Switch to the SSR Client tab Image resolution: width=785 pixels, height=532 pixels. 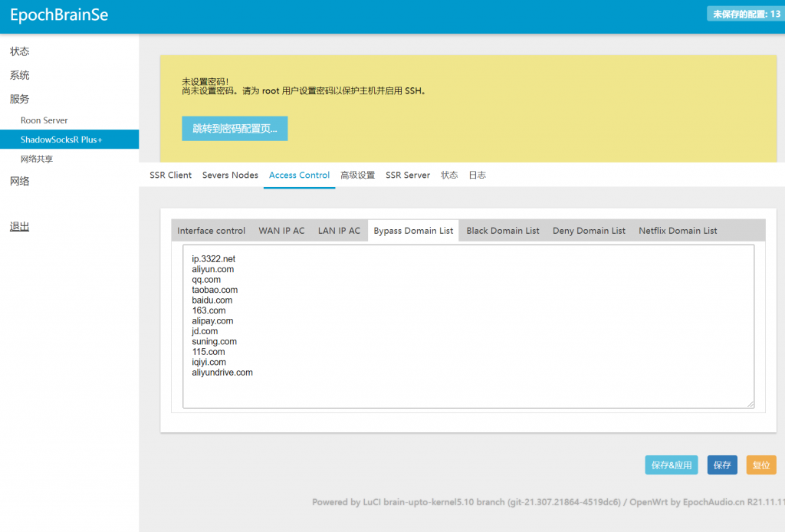tap(171, 176)
